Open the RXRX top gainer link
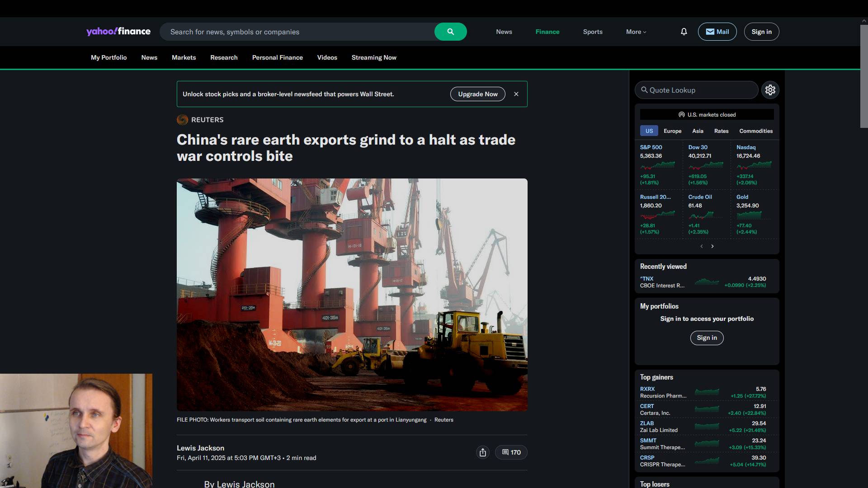This screenshot has width=868, height=488. 647,389
